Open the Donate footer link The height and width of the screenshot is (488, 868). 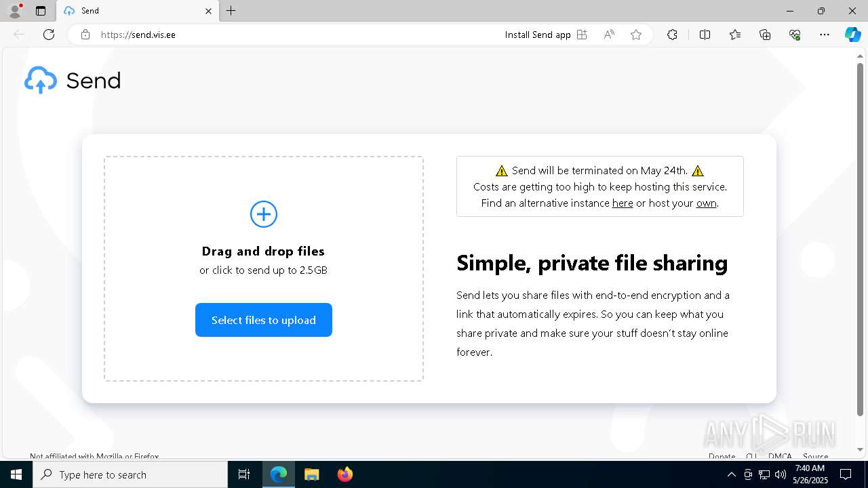coord(722,456)
